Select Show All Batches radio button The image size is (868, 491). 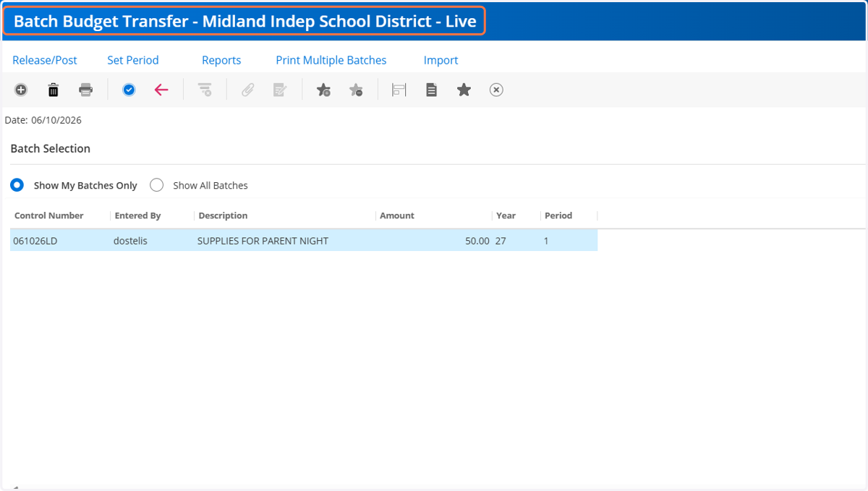[156, 185]
